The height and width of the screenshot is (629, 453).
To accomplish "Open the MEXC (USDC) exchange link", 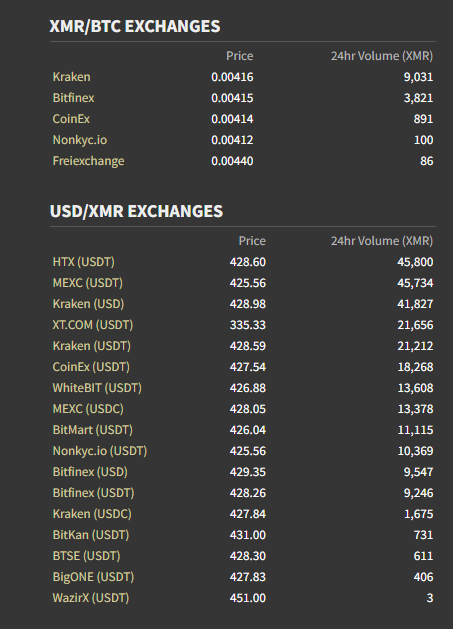I will 88,409.
